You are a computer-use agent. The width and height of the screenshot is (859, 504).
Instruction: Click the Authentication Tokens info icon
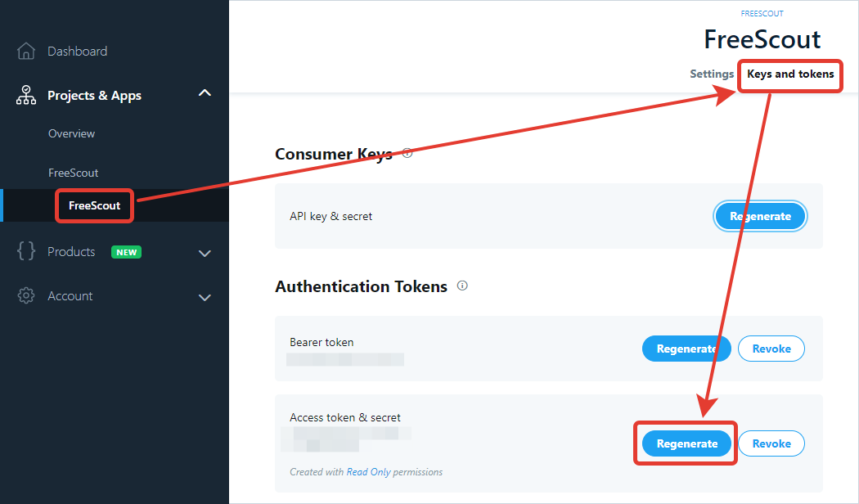click(x=462, y=286)
